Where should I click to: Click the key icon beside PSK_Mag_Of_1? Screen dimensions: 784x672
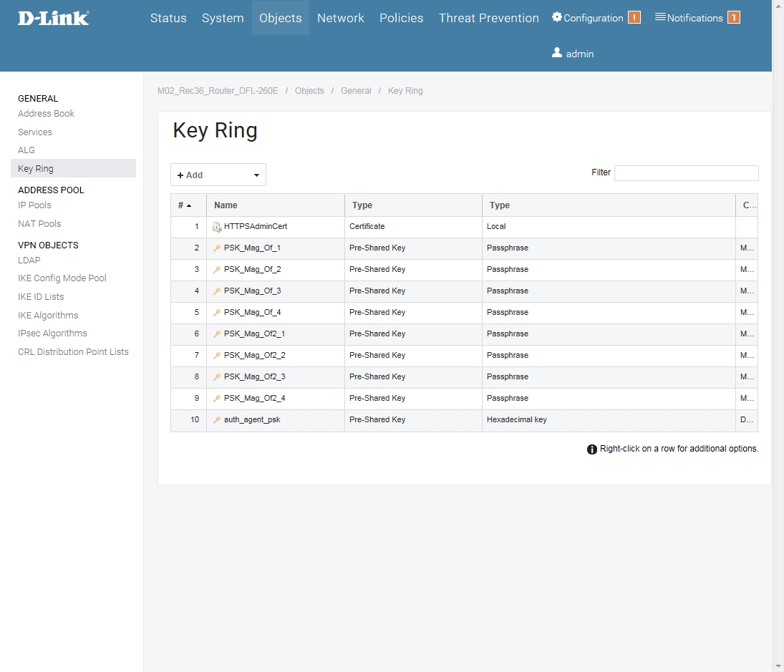coord(217,248)
